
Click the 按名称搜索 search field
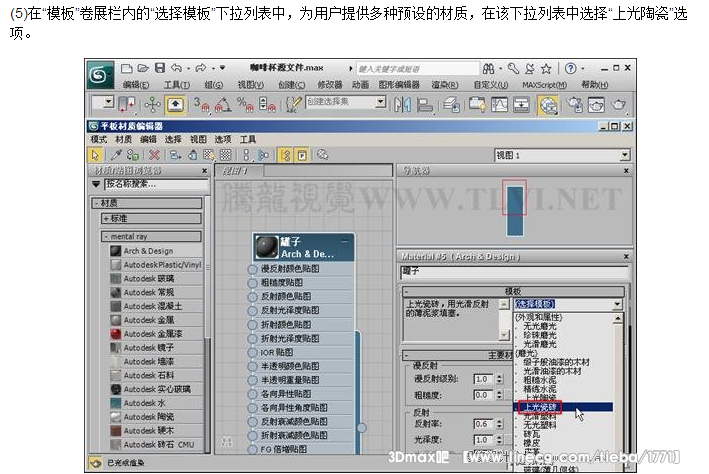[156, 184]
